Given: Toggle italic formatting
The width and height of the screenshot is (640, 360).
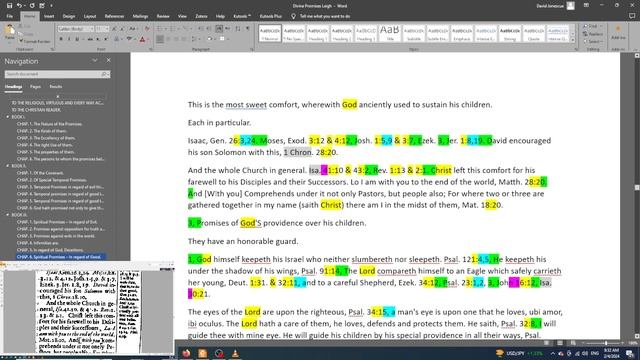Looking at the screenshot, I should pos(69,39).
